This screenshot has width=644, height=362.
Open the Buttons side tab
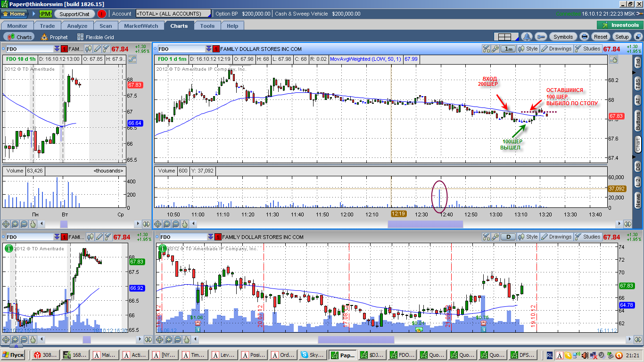637,121
